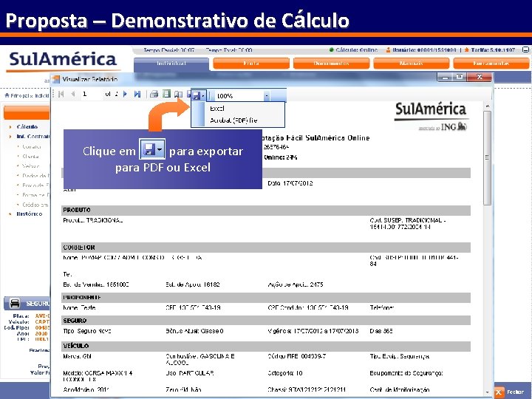The image size is (532, 399).
Task: Collapse the header bar icon at top right
Action: (525, 50)
